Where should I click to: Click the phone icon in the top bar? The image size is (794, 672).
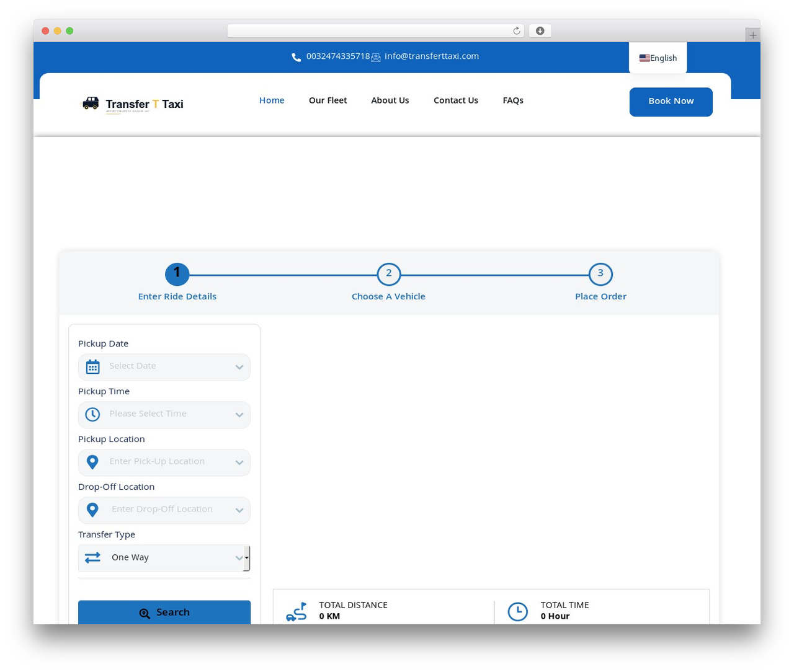click(x=297, y=57)
